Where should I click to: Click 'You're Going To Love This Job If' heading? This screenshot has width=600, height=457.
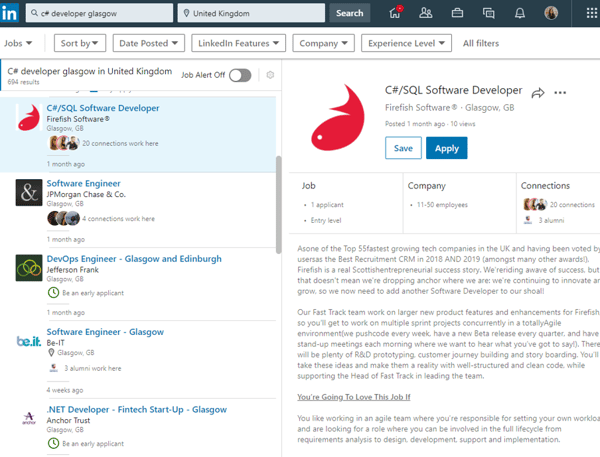(x=354, y=397)
